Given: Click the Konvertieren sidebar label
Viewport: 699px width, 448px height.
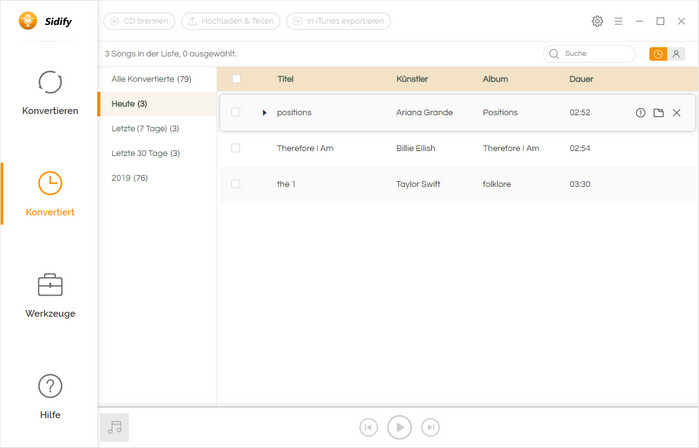Looking at the screenshot, I should pos(50,111).
